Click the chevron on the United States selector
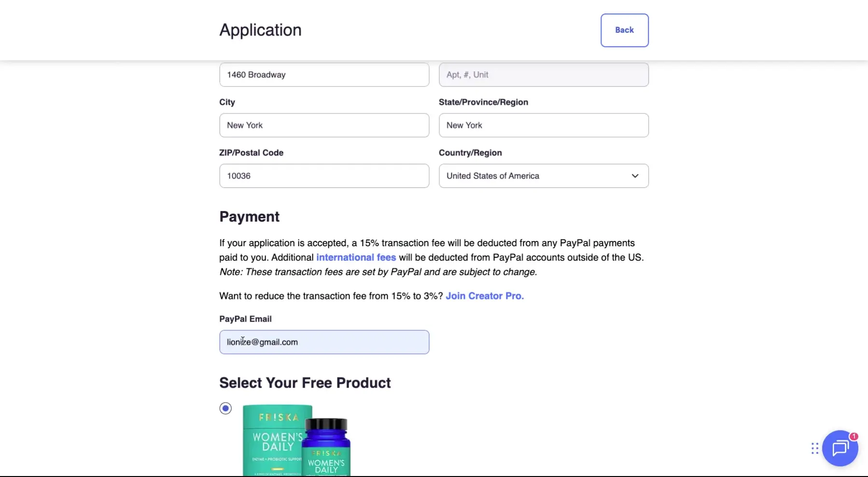This screenshot has width=868, height=477. pos(634,176)
